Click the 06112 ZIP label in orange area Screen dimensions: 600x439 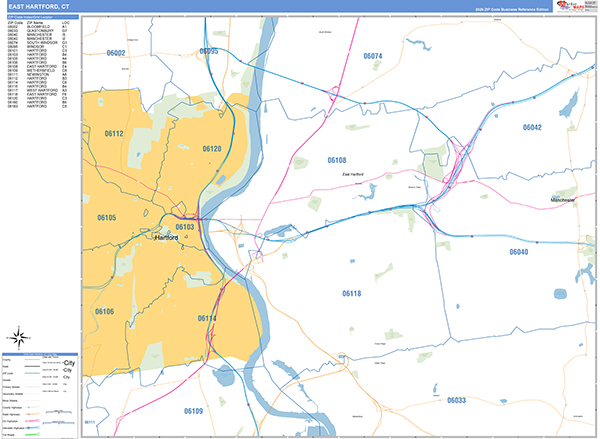[x=113, y=133]
